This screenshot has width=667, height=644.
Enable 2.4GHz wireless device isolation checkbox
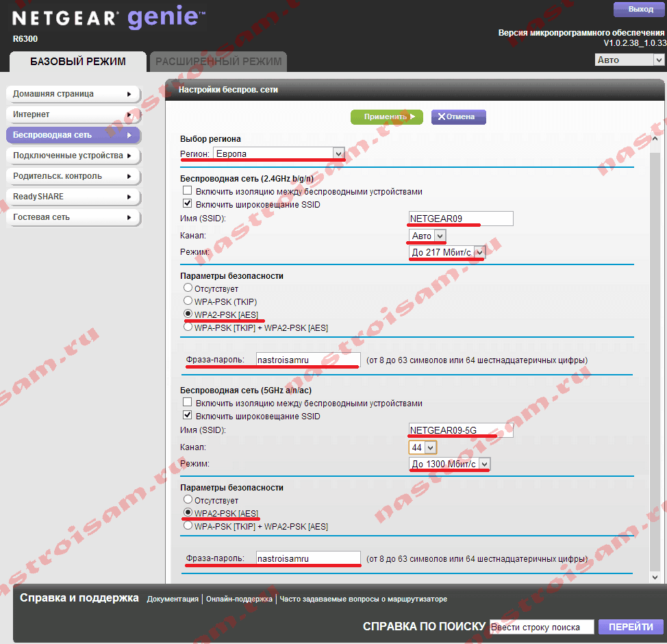(x=187, y=190)
